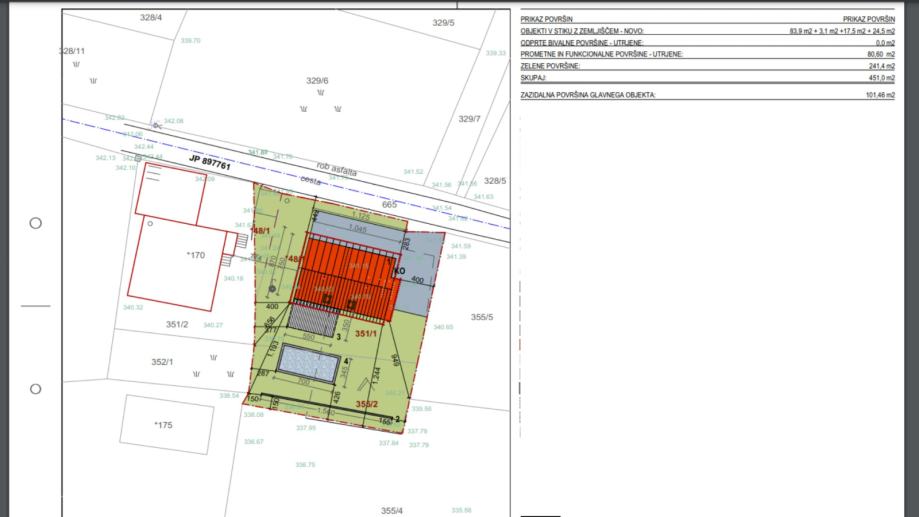Click the left 'PRIKAZ POVRŠIN' table heading
The height and width of the screenshot is (517, 919).
point(546,19)
